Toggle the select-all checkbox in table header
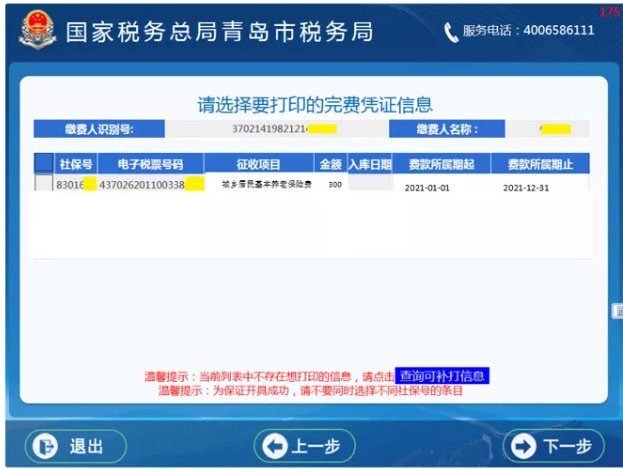 [44, 163]
